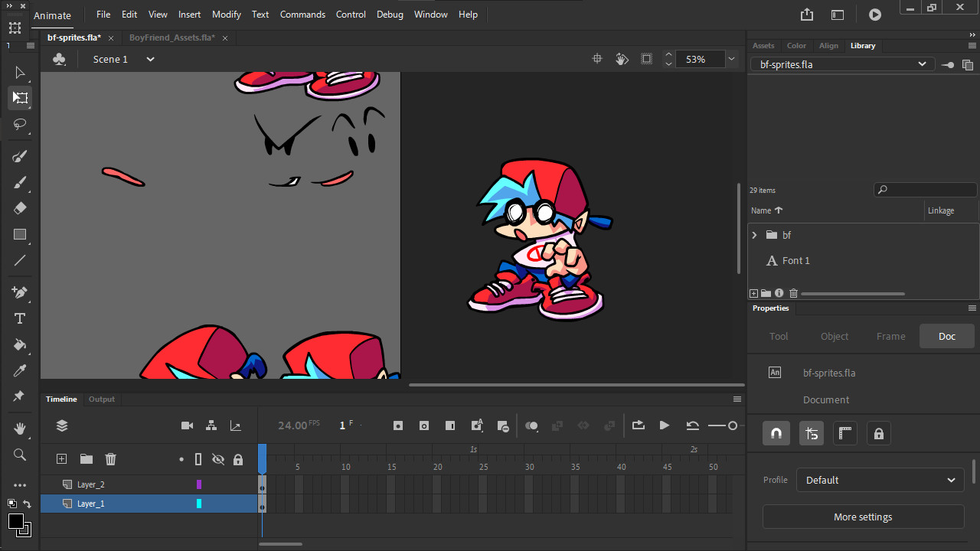The width and height of the screenshot is (980, 551).
Task: Open the 53% zoom level dropdown
Action: 732,59
